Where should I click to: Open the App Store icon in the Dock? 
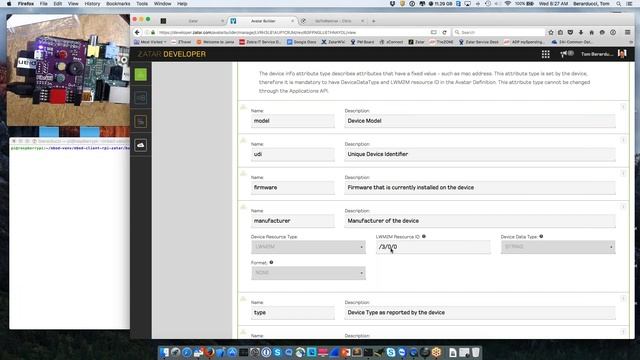[232, 352]
